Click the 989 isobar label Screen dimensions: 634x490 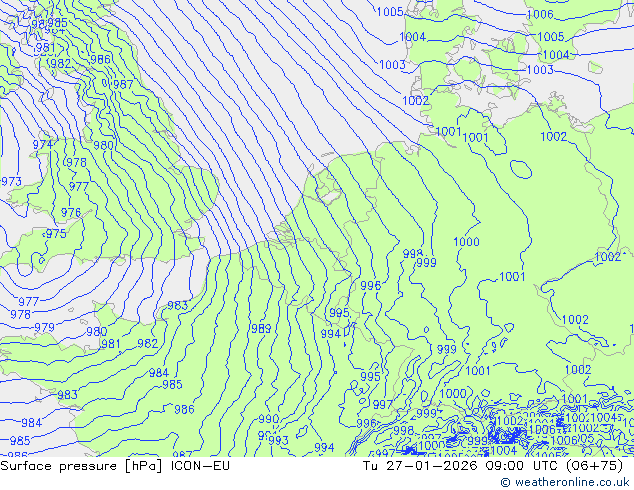pos(261,329)
